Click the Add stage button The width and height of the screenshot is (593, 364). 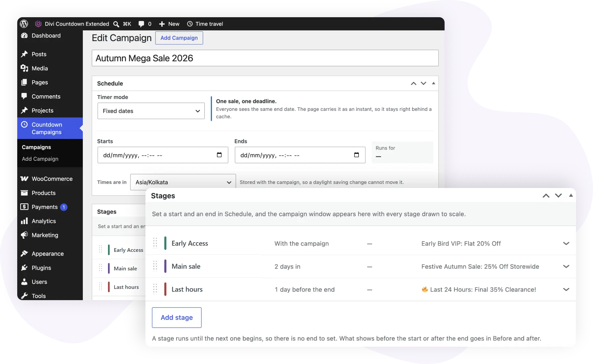(177, 317)
